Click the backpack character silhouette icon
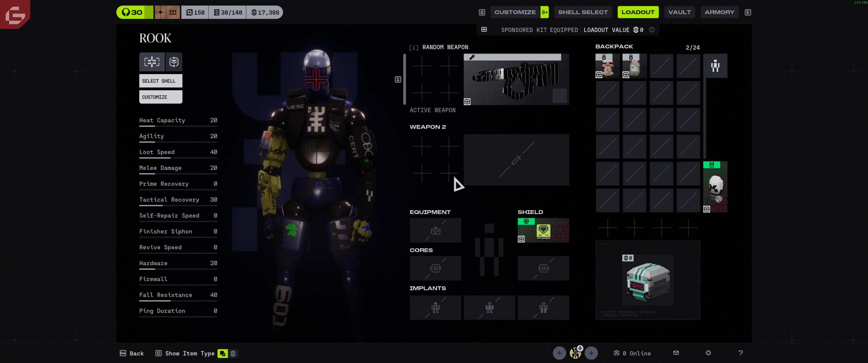Screen dimensions: 868x363 tap(715, 66)
